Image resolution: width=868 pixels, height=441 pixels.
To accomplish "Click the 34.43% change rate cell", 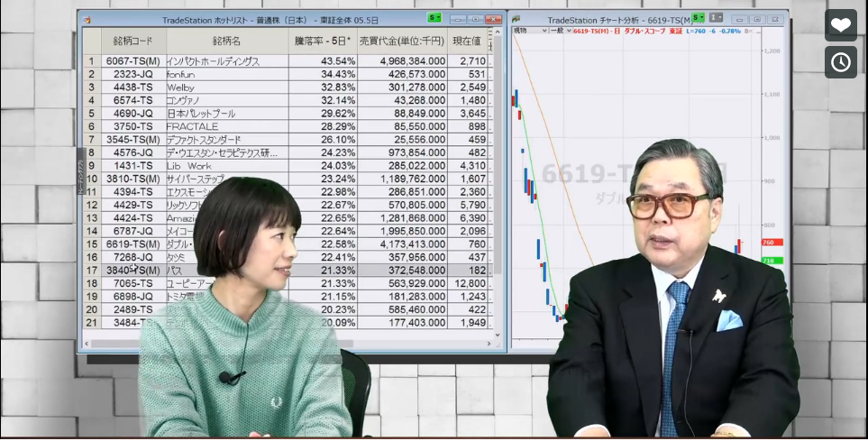I will [x=323, y=74].
